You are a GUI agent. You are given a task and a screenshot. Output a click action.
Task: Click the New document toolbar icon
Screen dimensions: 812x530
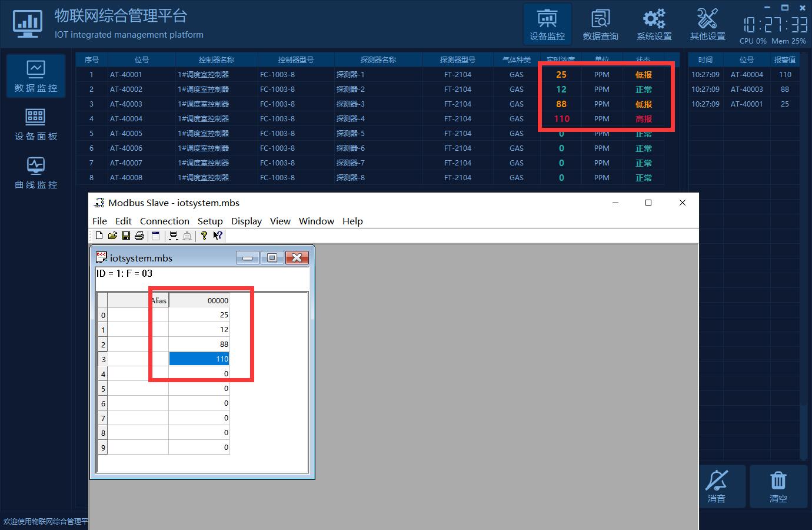pyautogui.click(x=99, y=236)
